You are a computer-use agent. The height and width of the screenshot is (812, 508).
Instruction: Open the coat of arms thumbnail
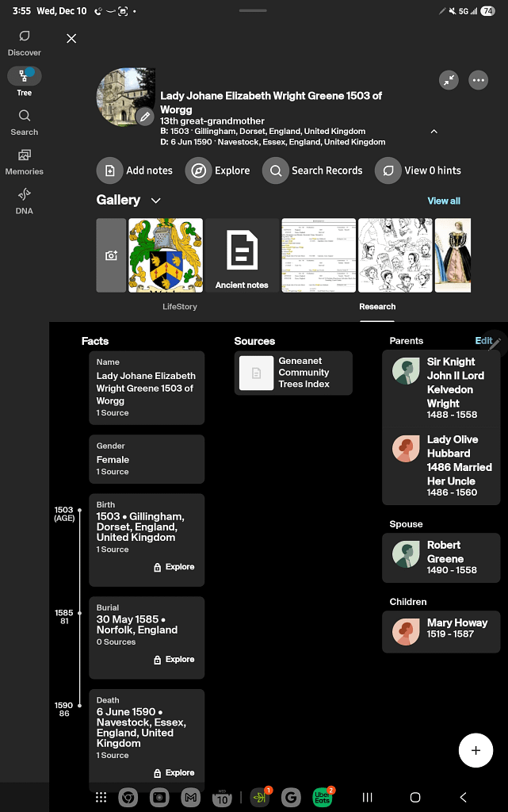coord(166,255)
